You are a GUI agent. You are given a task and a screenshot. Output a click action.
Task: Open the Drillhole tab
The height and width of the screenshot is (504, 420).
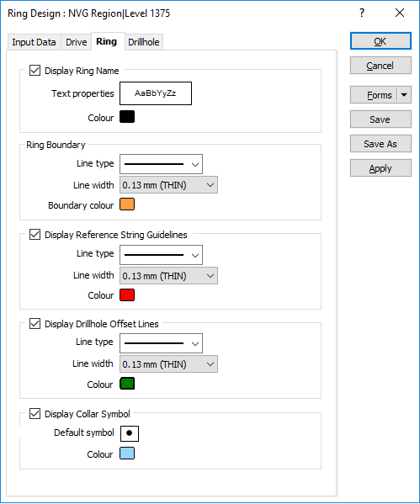coord(144,42)
